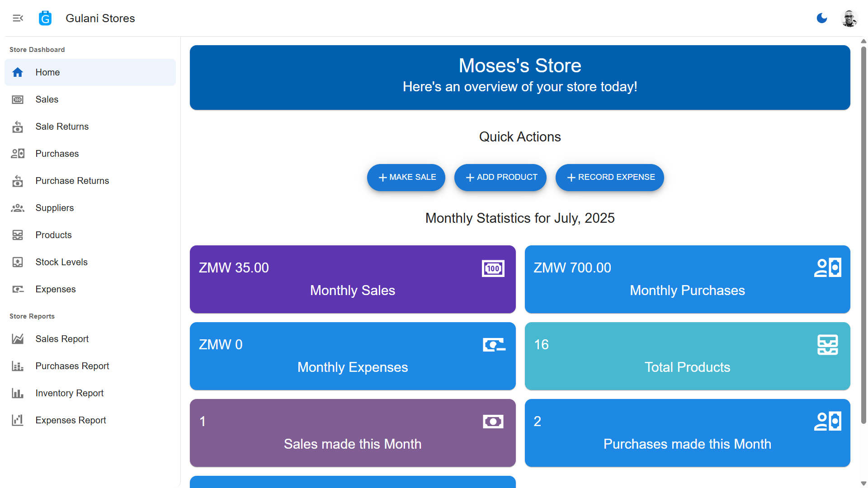Open Expenses sidebar item
868x488 pixels.
pos(55,289)
